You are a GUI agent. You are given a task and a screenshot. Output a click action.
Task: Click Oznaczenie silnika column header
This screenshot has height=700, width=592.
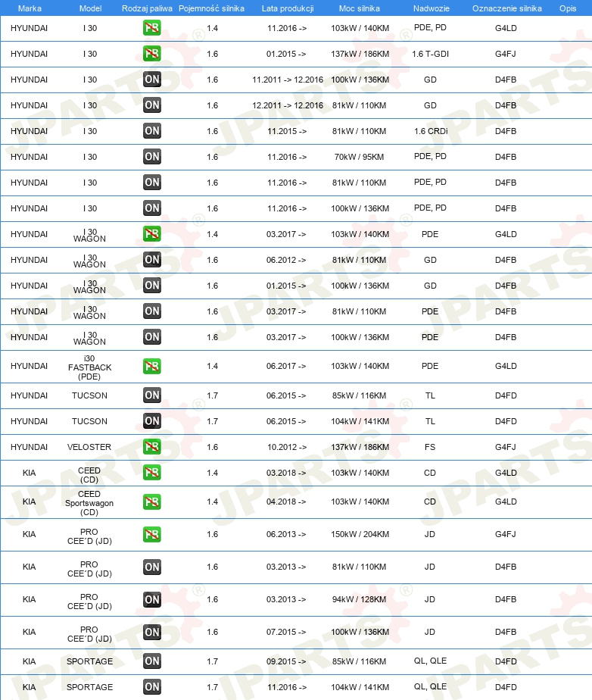click(x=506, y=8)
